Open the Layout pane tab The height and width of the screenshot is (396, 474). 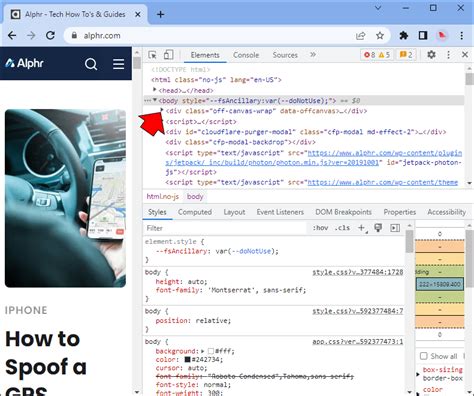click(234, 212)
